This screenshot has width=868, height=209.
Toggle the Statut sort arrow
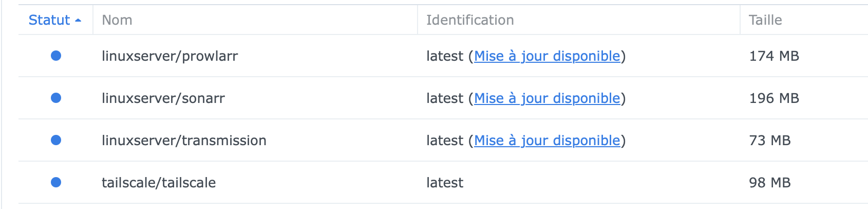pos(78,21)
